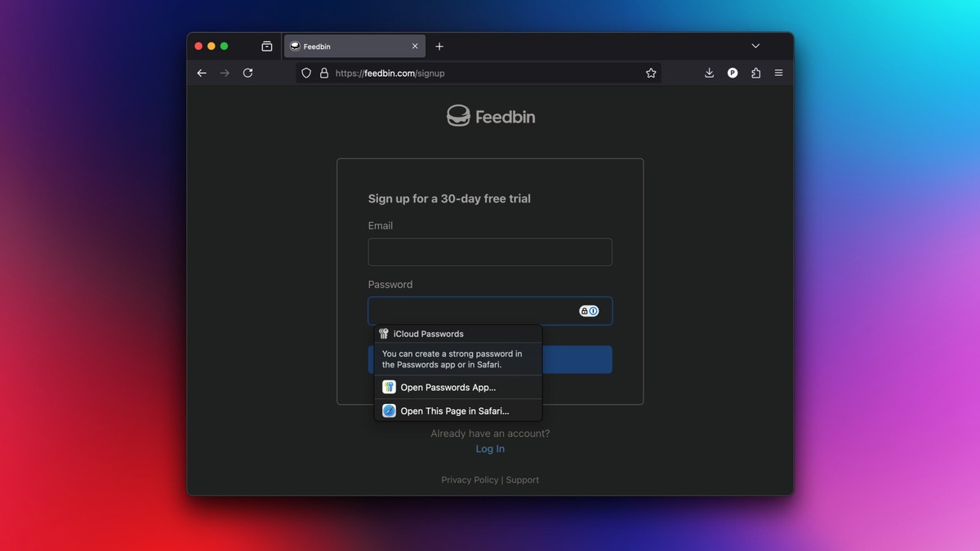
Task: Click the Password field label
Action: point(390,284)
